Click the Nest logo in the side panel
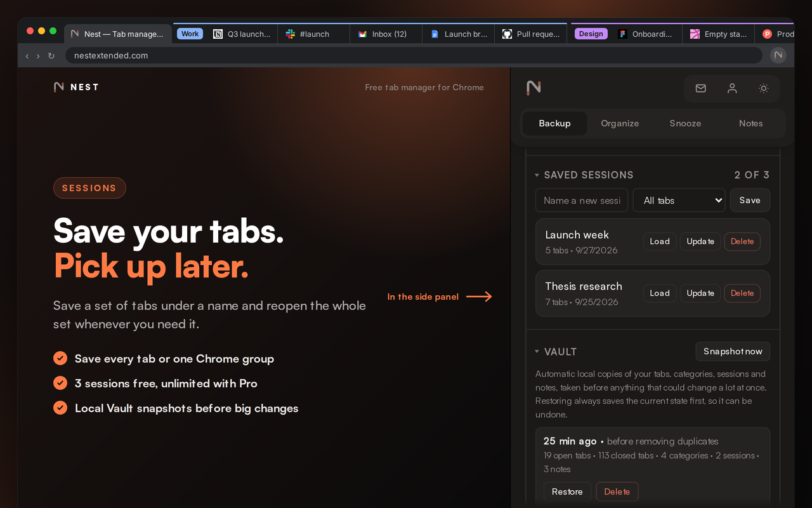 tap(534, 88)
